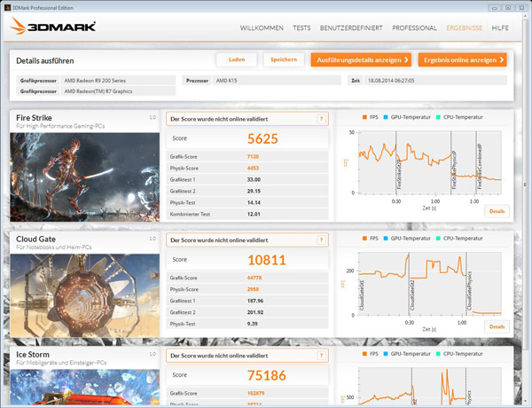The height and width of the screenshot is (408, 532).
Task: Open Fire Strike validation help question mark
Action: coord(321,119)
